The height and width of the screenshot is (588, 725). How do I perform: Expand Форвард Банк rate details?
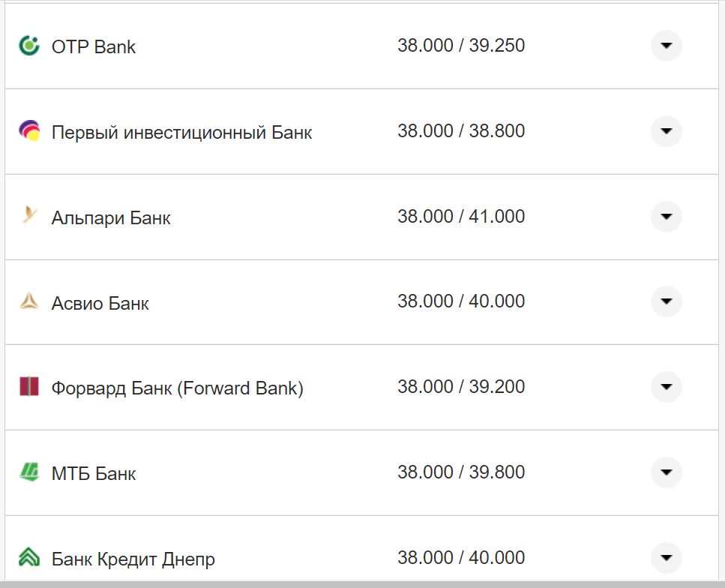pyautogui.click(x=666, y=387)
